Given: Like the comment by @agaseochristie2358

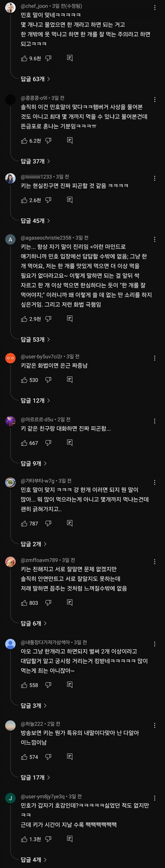Looking at the screenshot, I should pyautogui.click(x=24, y=319).
